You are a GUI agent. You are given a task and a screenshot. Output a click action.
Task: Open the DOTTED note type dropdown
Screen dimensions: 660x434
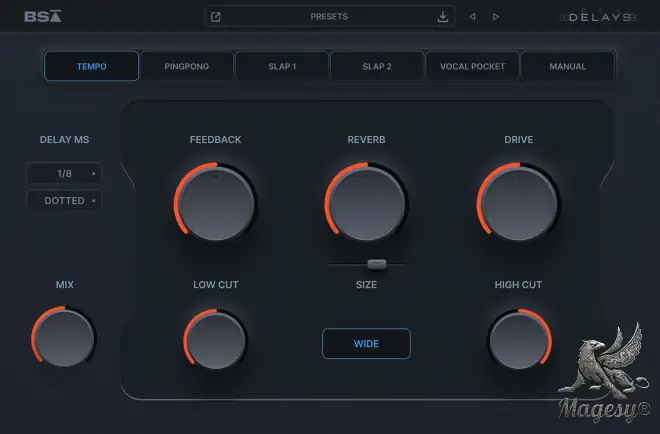click(x=64, y=200)
